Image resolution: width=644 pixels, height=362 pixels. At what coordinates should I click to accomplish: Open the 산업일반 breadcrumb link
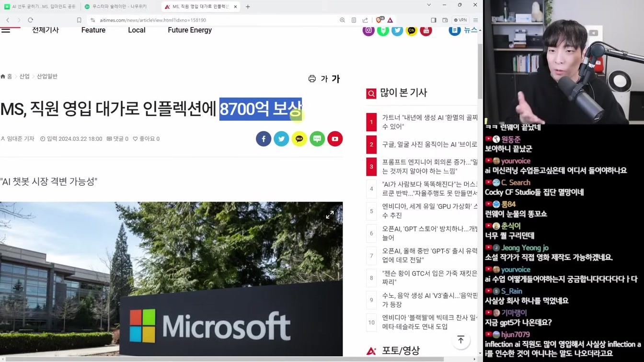[47, 77]
